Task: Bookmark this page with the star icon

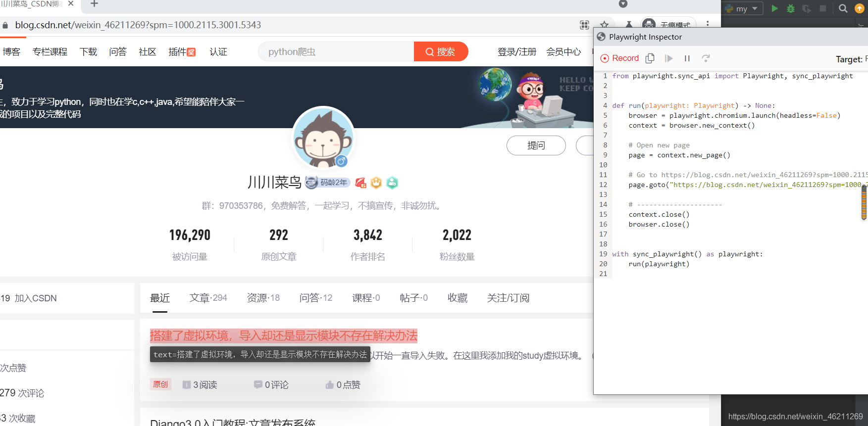Action: [x=605, y=25]
